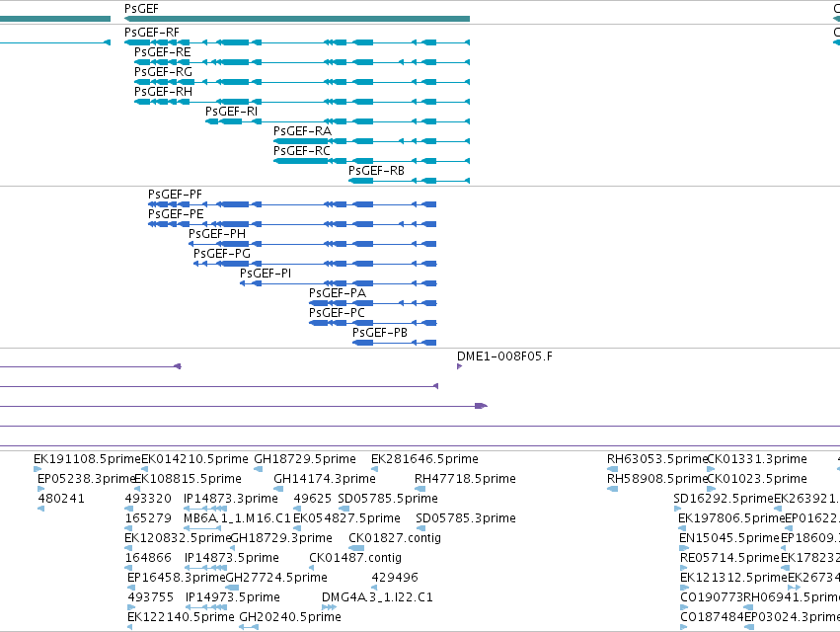Click the EK121312.5prime EST label
The height and width of the screenshot is (632, 840).
point(733,579)
